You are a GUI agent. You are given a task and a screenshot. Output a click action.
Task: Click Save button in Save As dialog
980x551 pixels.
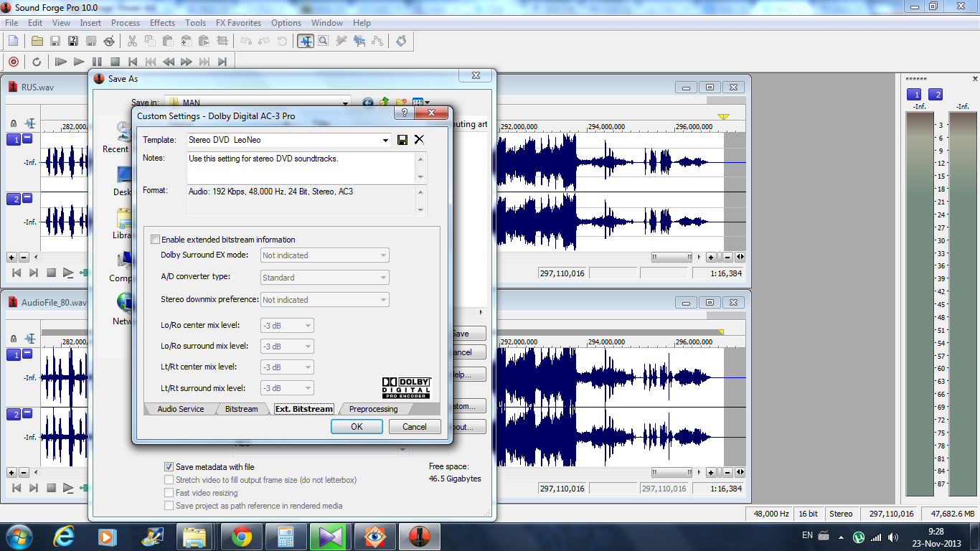[468, 334]
